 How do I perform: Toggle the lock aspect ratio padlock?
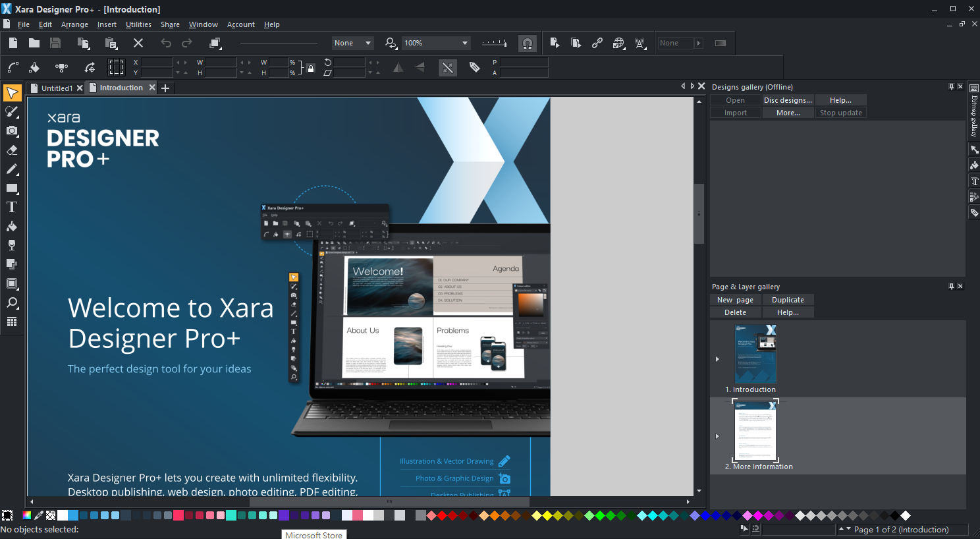point(311,68)
